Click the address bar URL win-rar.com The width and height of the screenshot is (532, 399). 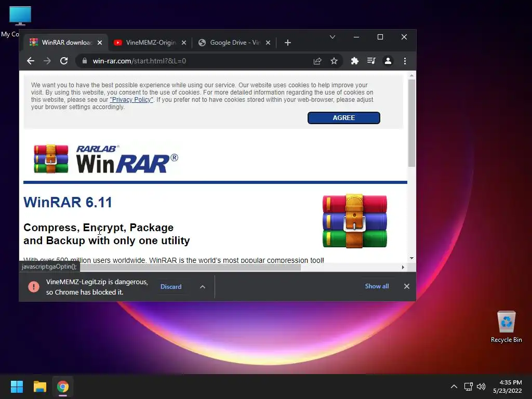(x=139, y=61)
